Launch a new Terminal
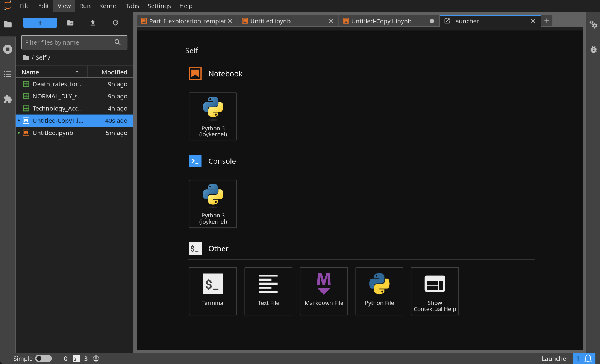The image size is (600, 364). 213,291
